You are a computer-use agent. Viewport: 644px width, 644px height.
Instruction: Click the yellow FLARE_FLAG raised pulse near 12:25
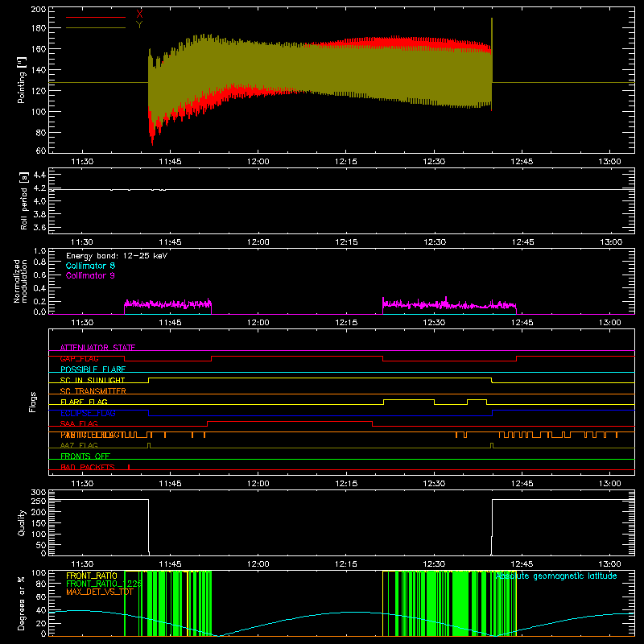(409, 400)
